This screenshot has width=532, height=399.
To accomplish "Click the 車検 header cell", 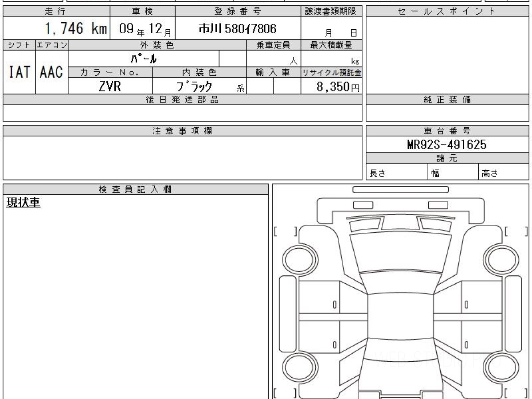I will pyautogui.click(x=142, y=12).
